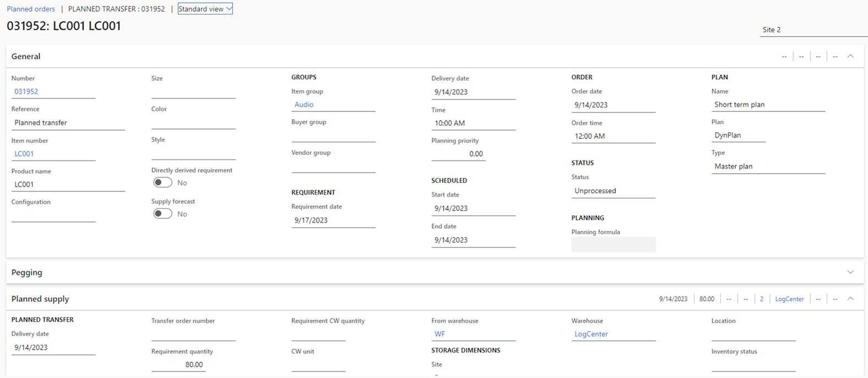Toggle the Supply forecast switch
868x378 pixels.
[163, 214]
